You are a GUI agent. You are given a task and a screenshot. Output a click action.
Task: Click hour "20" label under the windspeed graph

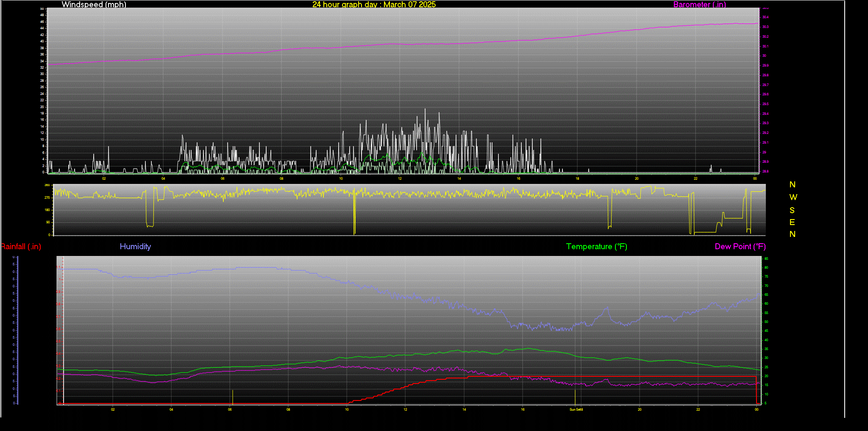(637, 178)
